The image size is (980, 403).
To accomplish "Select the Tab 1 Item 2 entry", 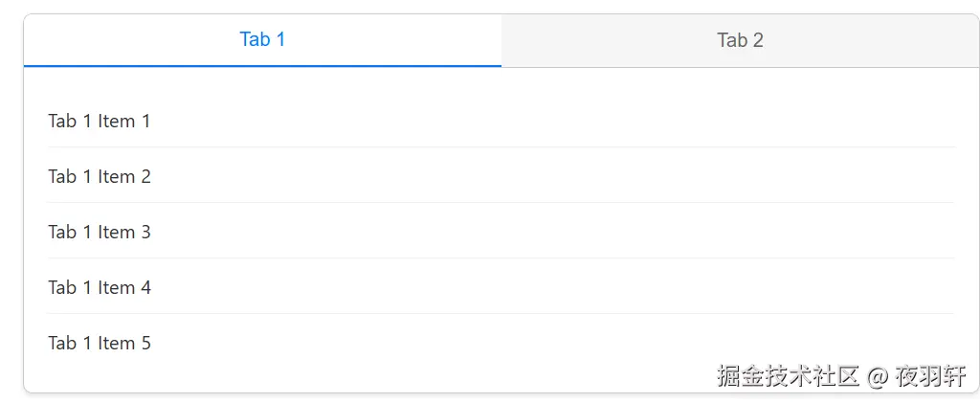I will pos(100,177).
